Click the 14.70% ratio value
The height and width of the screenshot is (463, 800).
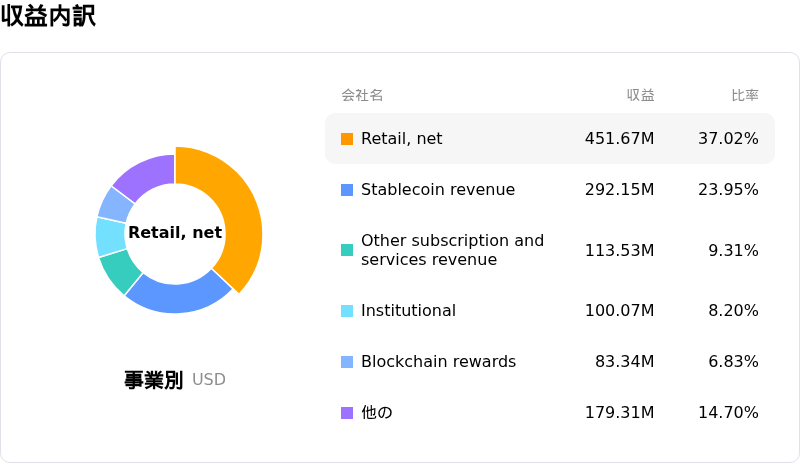(x=728, y=412)
